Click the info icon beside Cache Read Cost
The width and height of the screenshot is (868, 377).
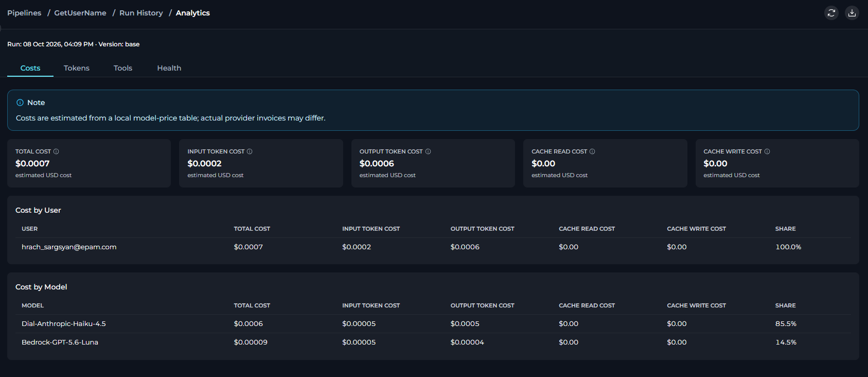[x=592, y=151]
